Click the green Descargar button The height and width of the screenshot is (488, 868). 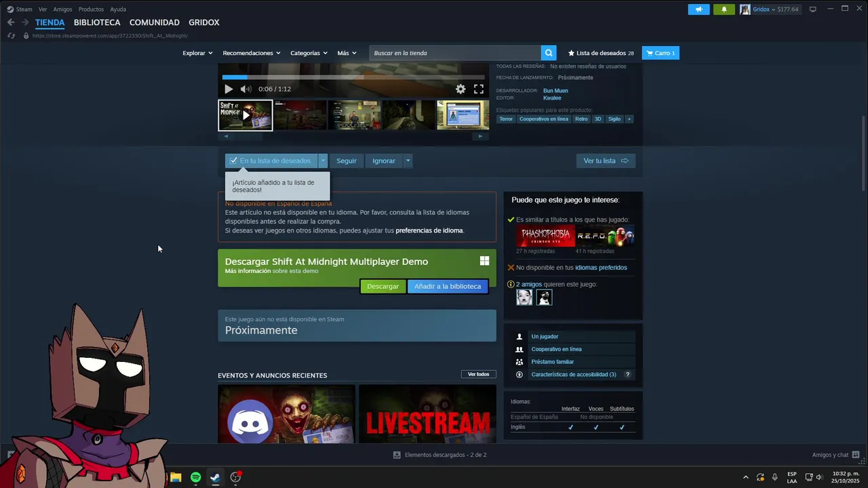(x=383, y=286)
